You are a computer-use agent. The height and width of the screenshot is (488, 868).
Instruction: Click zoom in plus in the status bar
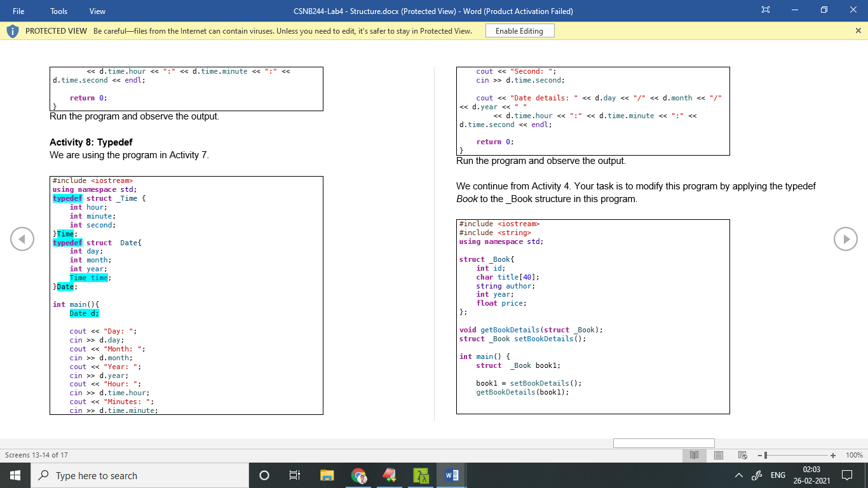pos(832,455)
